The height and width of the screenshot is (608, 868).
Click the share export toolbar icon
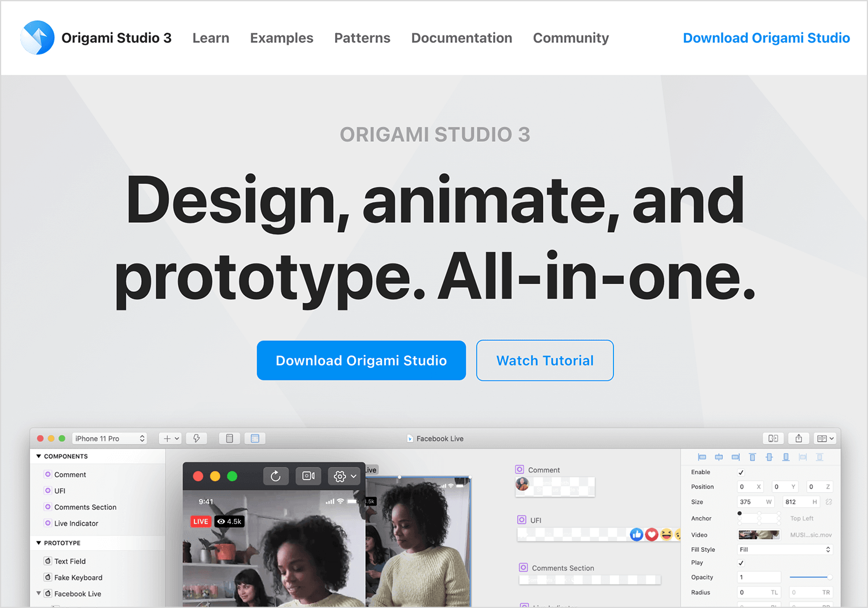[799, 438]
